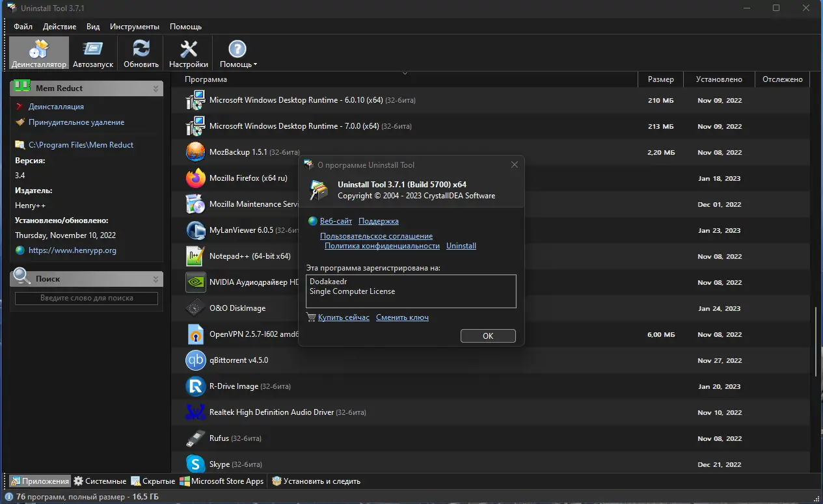Click the Веб-сайт link in the About dialog
This screenshot has width=823, height=504.
(336, 221)
